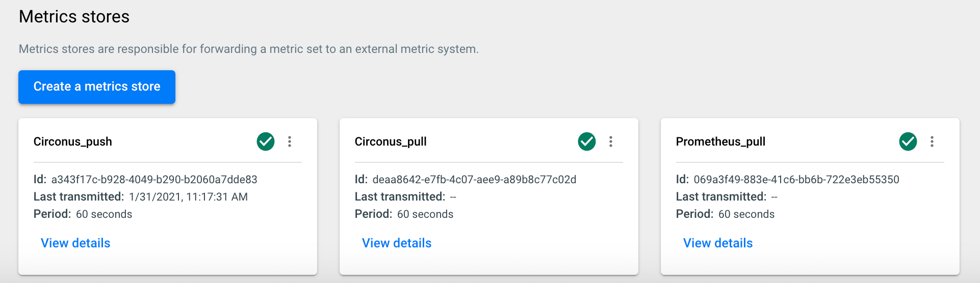Click the Circonus_pull Id value starting deaa8642
This screenshot has width=980, height=283.
[474, 180]
